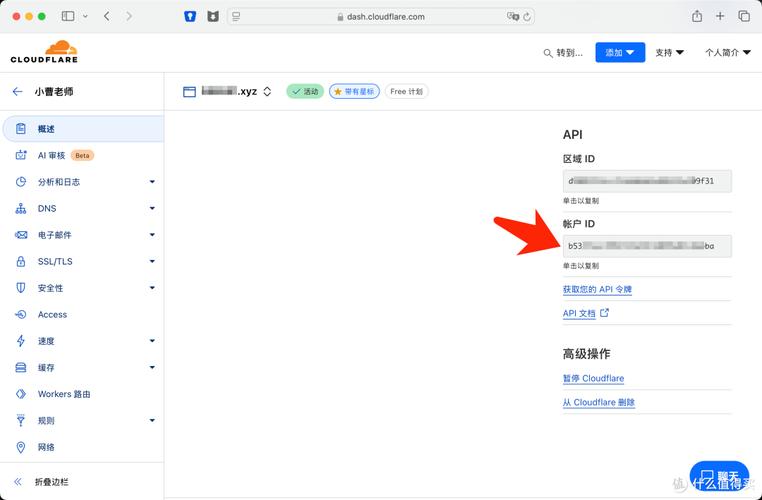Click the Safari share icon
This screenshot has height=500, width=762.
pyautogui.click(x=697, y=17)
